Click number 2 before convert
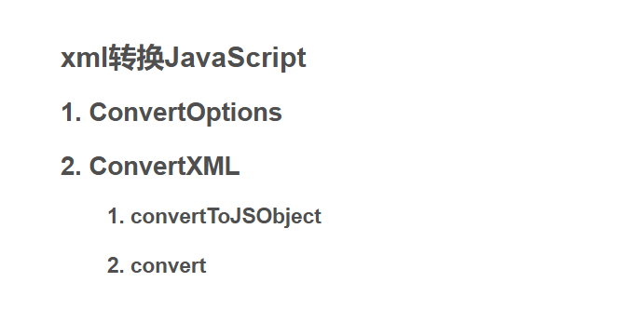This screenshot has width=644, height=336. click(116, 265)
